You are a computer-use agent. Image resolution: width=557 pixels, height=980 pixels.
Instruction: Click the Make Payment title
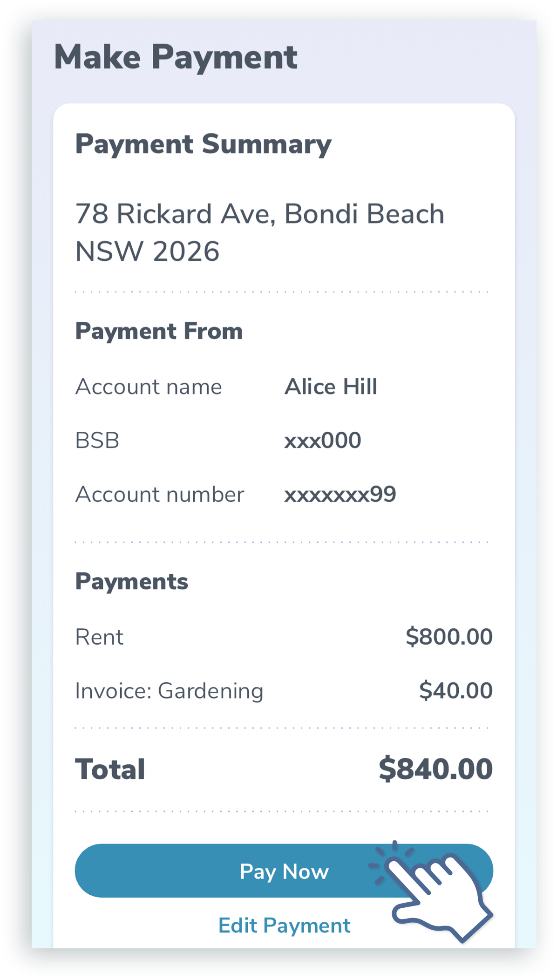[176, 57]
